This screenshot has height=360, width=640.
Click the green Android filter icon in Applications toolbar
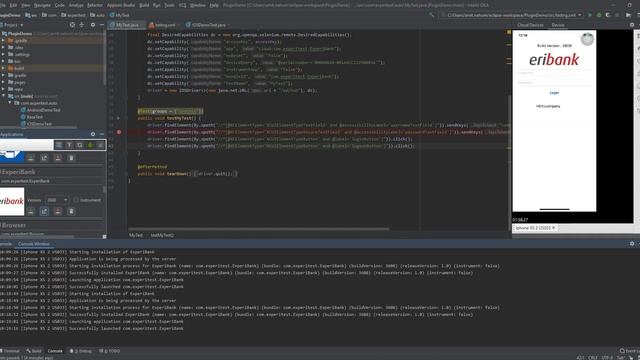(x=90, y=145)
